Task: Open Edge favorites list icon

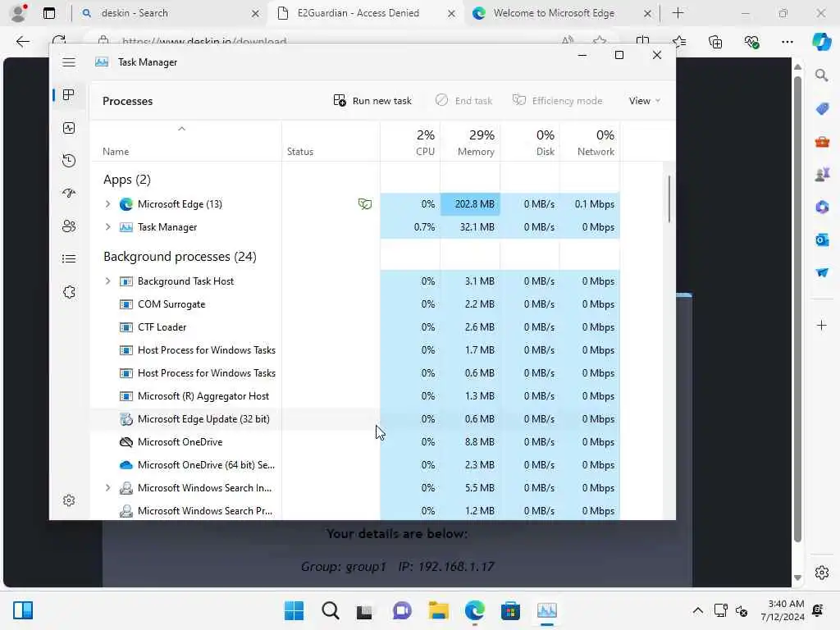Action: [678, 41]
